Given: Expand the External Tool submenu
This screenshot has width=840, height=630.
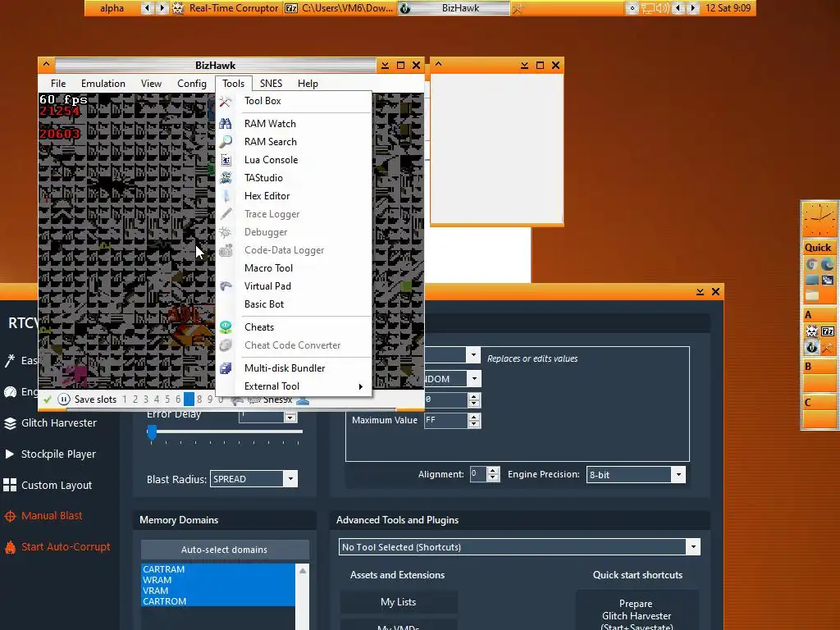Looking at the screenshot, I should tap(294, 386).
